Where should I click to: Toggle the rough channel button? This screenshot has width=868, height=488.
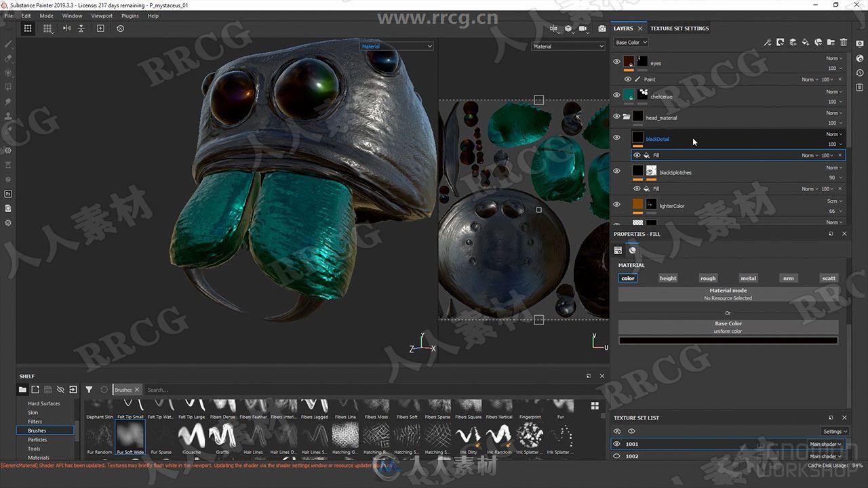coord(708,278)
